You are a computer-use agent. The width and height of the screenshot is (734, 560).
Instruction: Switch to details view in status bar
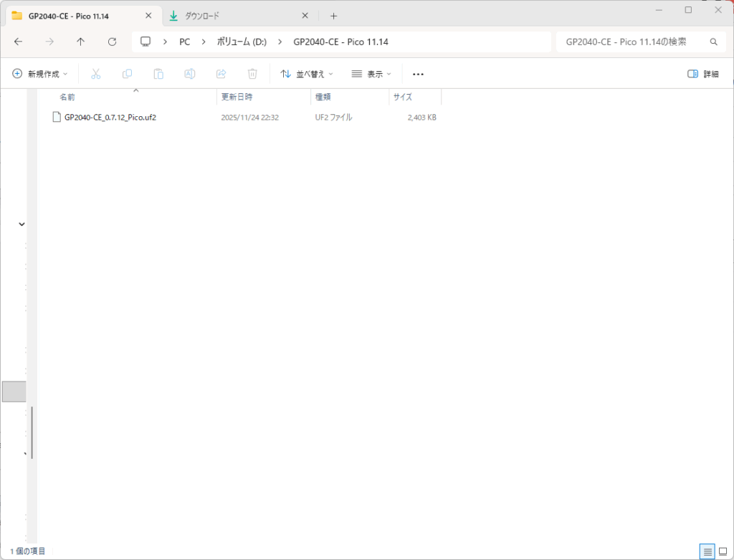707,551
